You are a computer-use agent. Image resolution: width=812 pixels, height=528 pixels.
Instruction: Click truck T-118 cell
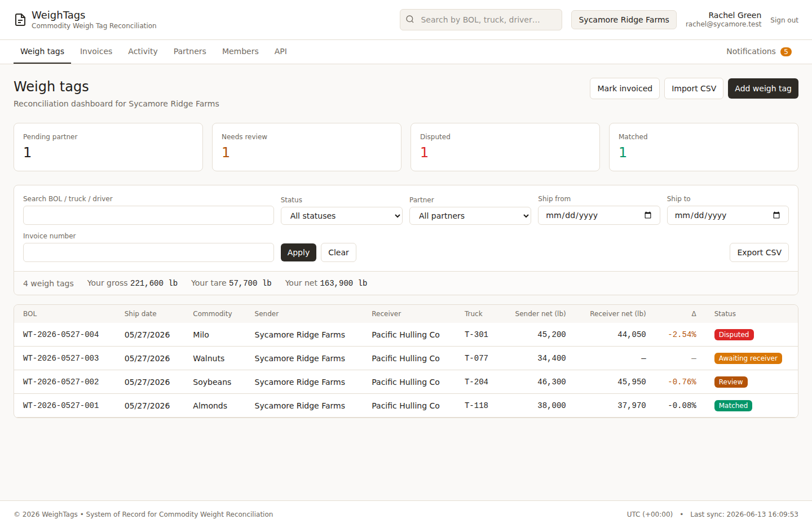click(x=476, y=406)
